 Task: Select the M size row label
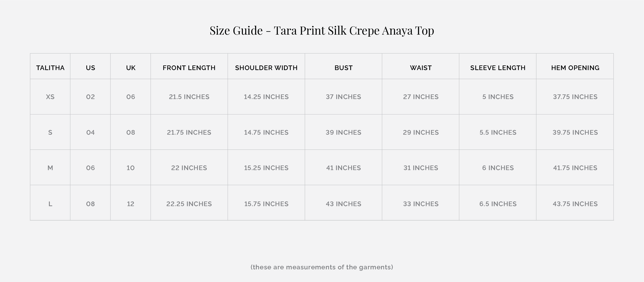50,168
